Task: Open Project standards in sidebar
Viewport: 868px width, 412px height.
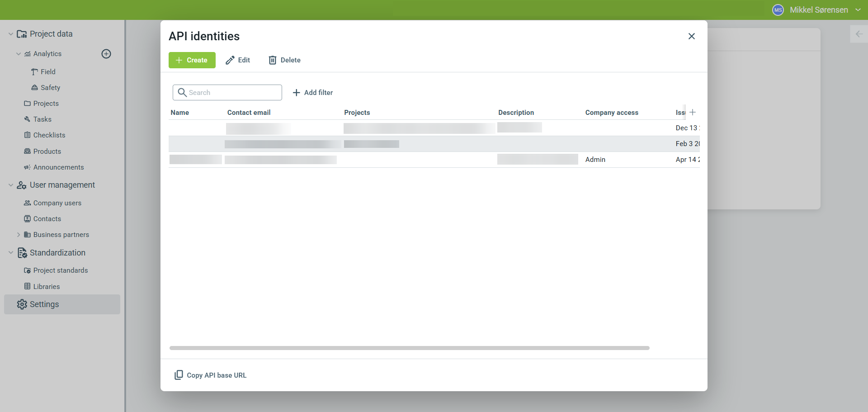Action: pyautogui.click(x=60, y=270)
